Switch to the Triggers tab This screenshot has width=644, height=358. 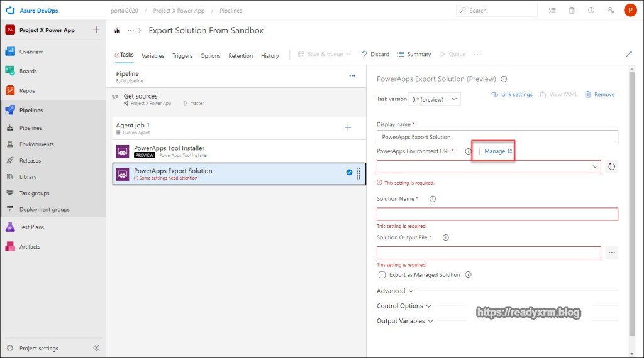tap(182, 55)
